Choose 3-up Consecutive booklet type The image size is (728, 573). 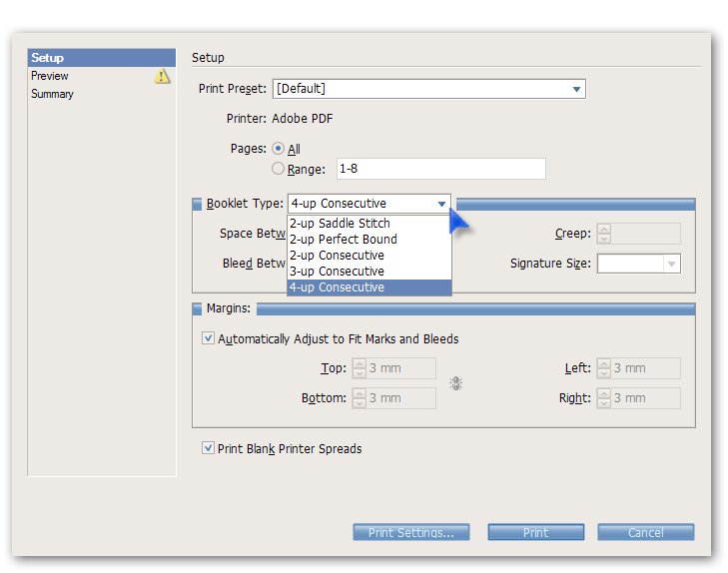point(369,271)
